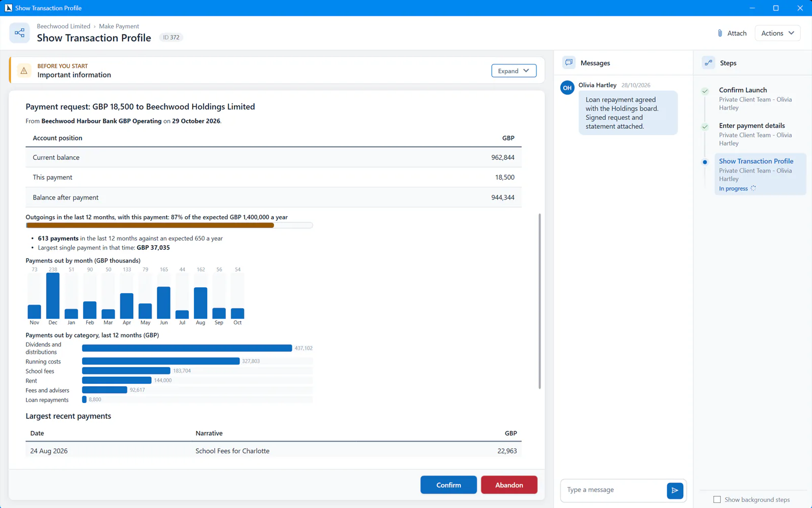Click the outgoings 87% progress bar
This screenshot has height=508, width=812.
(x=169, y=225)
